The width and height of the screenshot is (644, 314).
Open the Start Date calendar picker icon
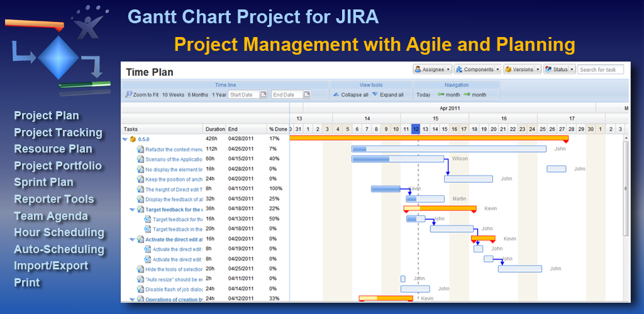tap(264, 95)
